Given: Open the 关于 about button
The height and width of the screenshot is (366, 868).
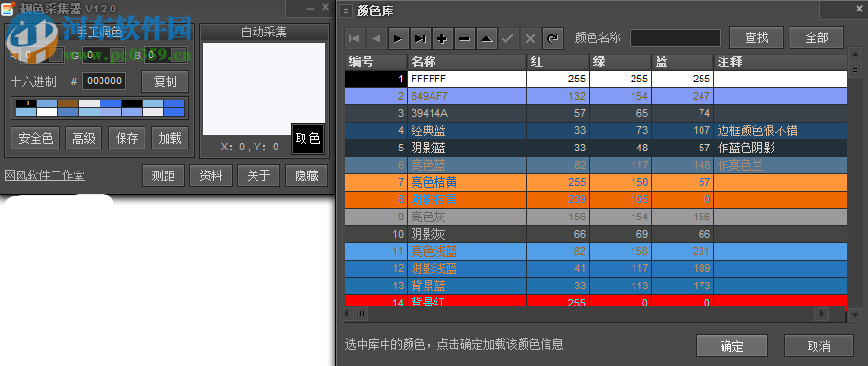Looking at the screenshot, I should click(258, 175).
